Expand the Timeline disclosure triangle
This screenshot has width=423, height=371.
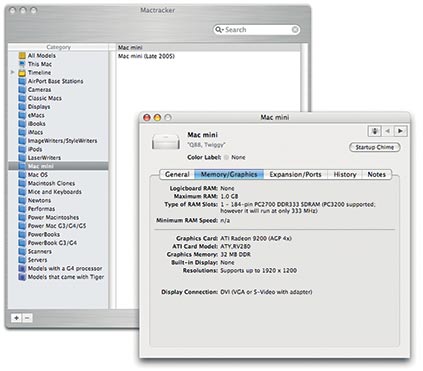pos(12,72)
